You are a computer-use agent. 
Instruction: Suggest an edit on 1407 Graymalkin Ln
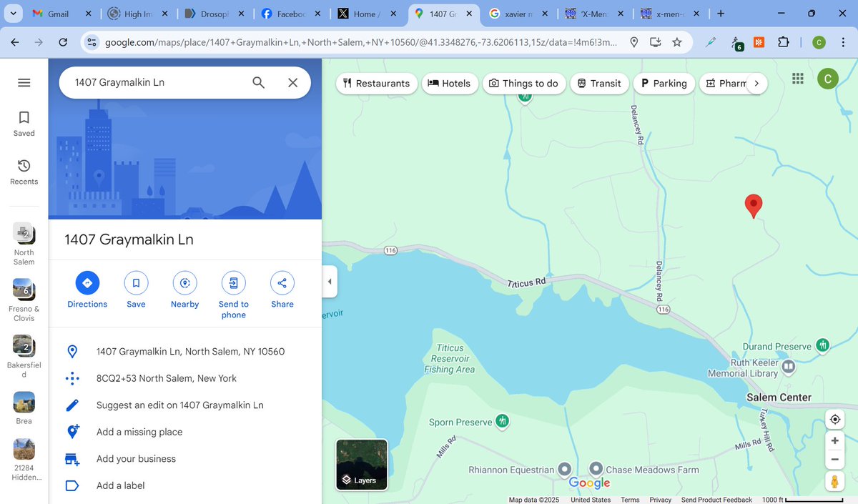click(x=185, y=405)
